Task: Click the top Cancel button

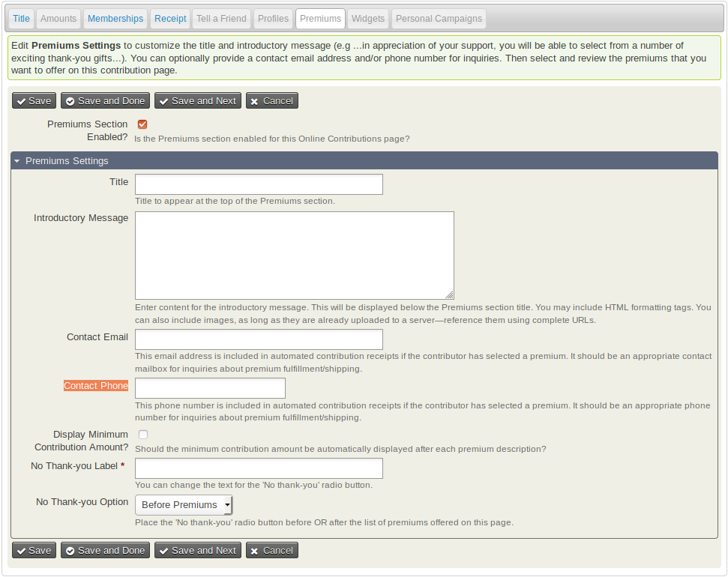Action: 271,101
